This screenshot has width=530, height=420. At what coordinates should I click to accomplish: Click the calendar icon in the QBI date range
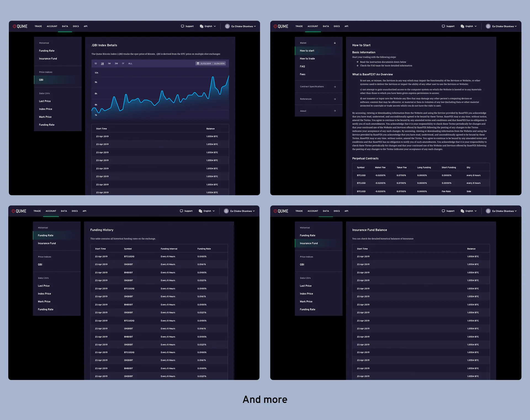pyautogui.click(x=198, y=64)
